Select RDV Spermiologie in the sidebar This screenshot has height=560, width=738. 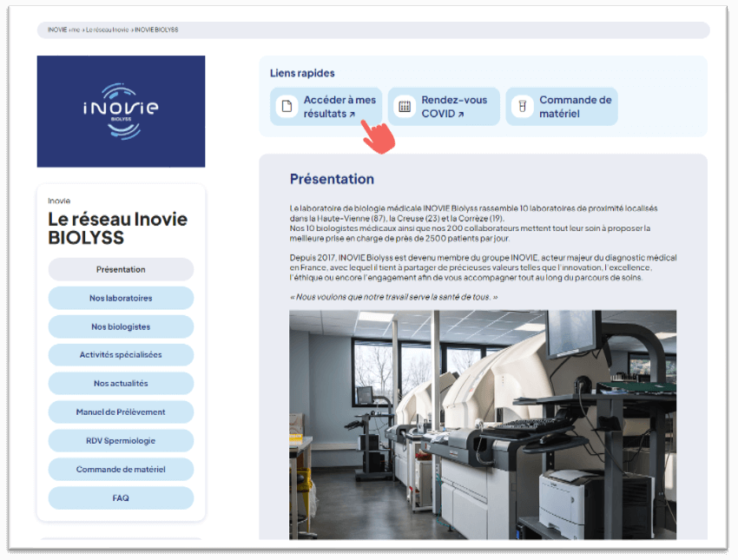coord(121,440)
